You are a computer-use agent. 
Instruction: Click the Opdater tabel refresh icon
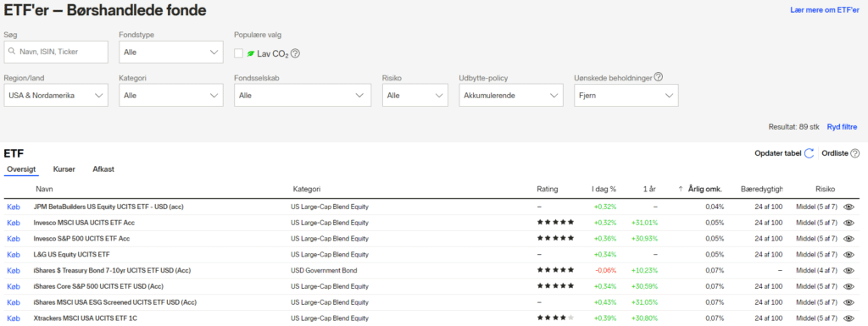pos(809,153)
